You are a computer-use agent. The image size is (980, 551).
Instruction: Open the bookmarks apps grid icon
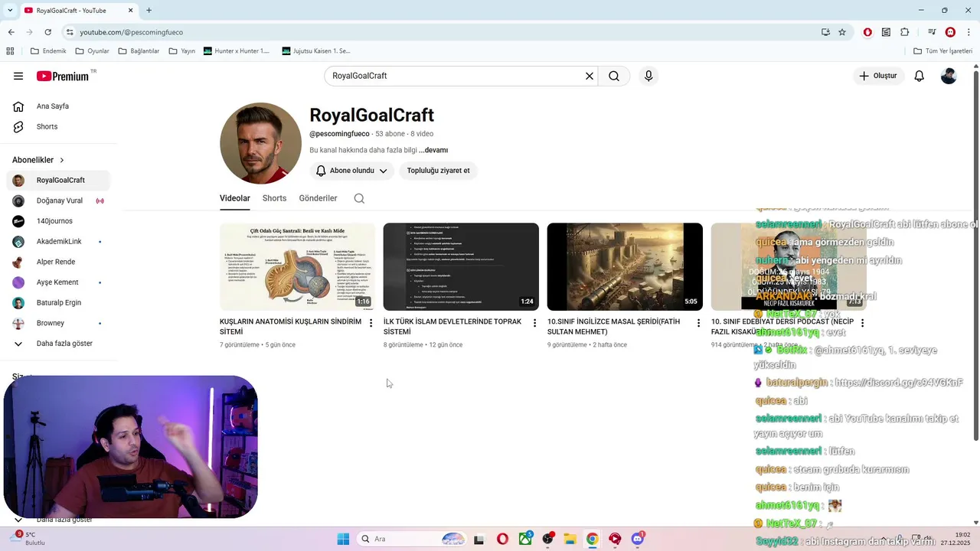(x=10, y=51)
